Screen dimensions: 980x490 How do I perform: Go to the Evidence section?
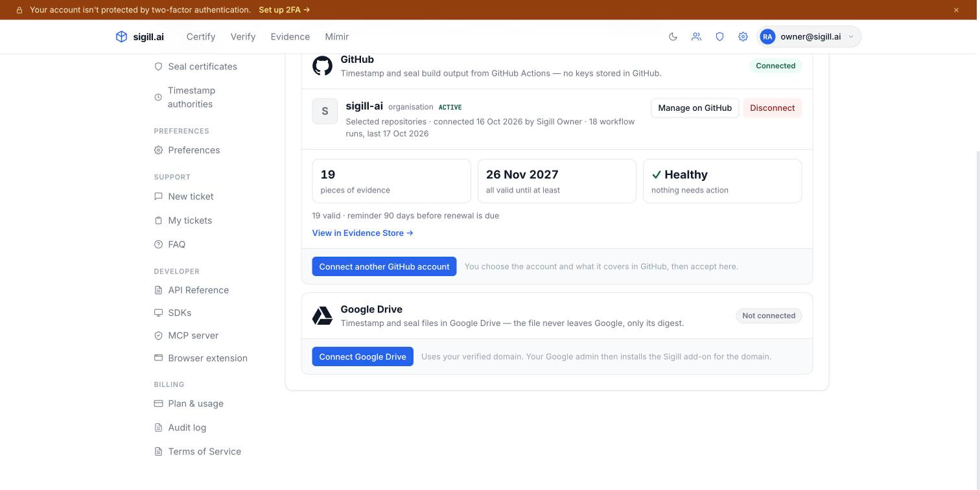[290, 37]
